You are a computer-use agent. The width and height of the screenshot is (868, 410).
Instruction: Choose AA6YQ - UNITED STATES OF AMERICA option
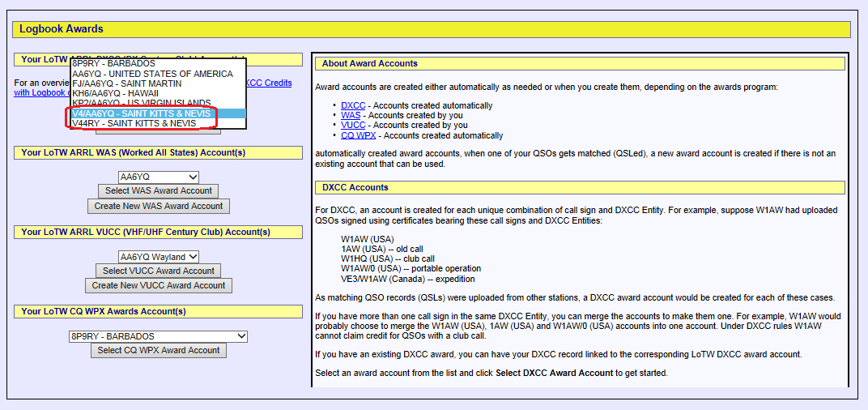click(x=152, y=74)
